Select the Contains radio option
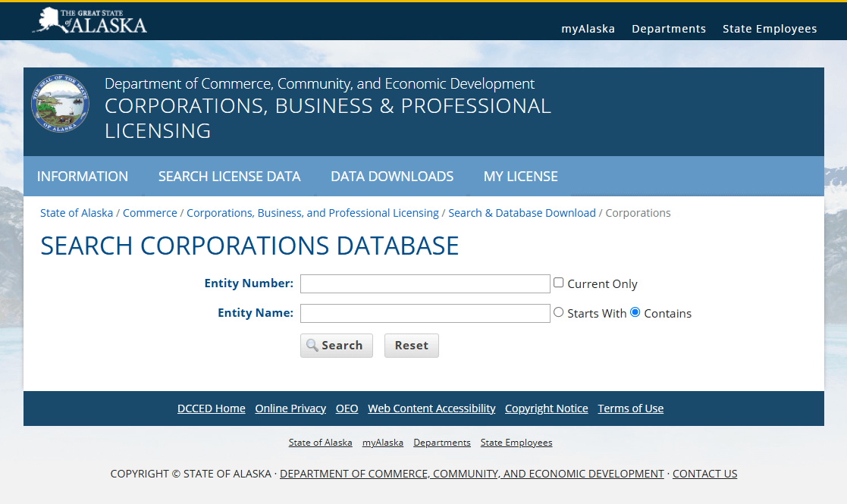847x504 pixels. point(635,312)
